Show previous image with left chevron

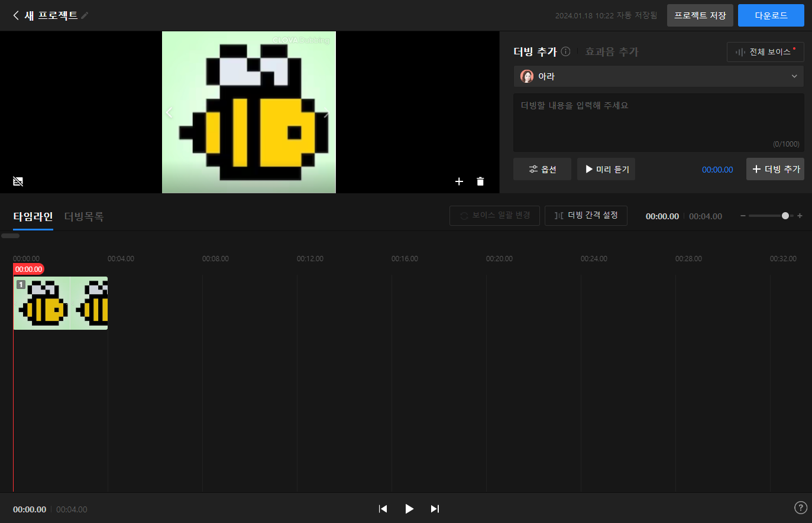point(169,112)
